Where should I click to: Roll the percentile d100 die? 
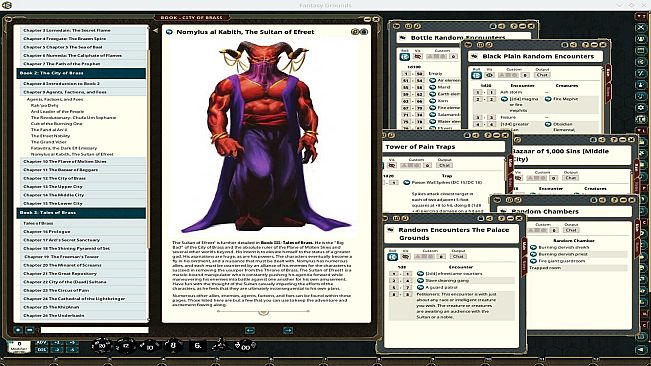pyautogui.click(x=245, y=345)
